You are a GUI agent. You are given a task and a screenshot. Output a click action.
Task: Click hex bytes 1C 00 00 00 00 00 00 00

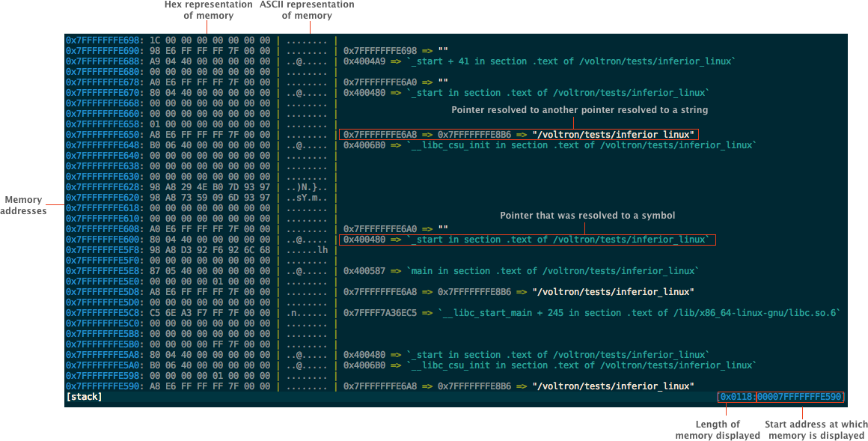click(210, 40)
